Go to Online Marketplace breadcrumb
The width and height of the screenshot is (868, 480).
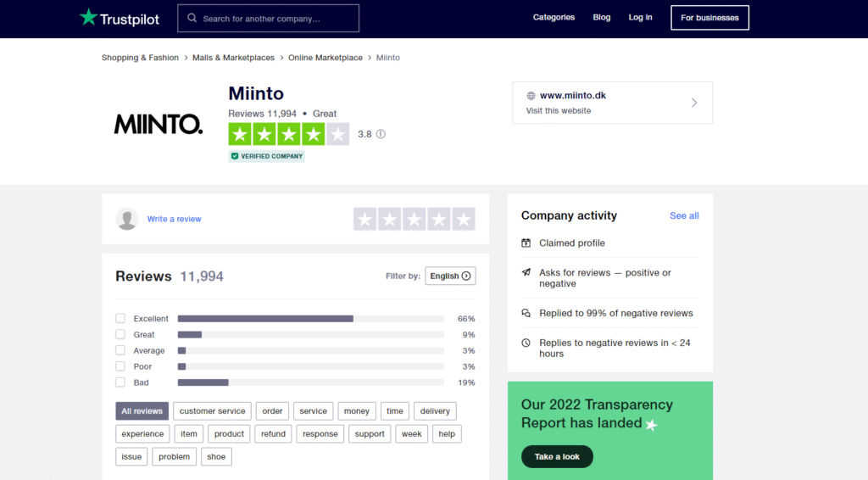tap(325, 58)
